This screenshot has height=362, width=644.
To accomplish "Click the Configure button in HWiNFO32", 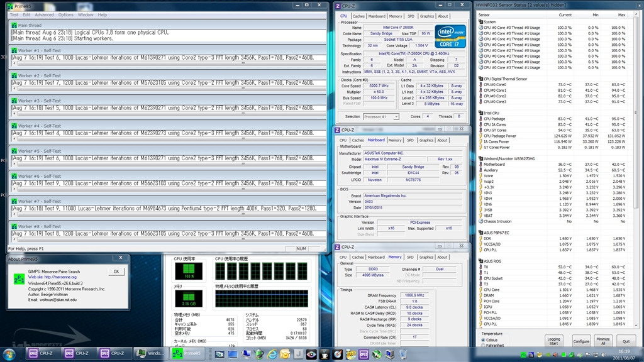I will (x=581, y=341).
